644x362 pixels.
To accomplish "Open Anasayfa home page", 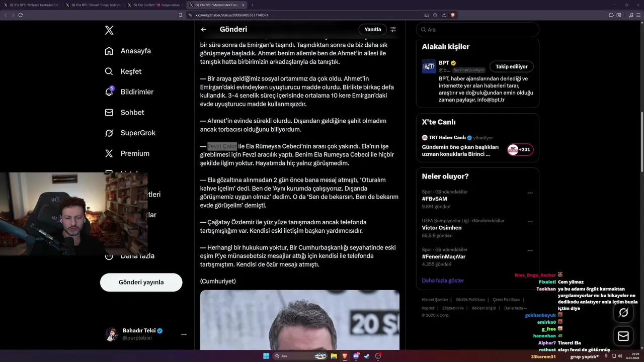I will pyautogui.click(x=128, y=51).
